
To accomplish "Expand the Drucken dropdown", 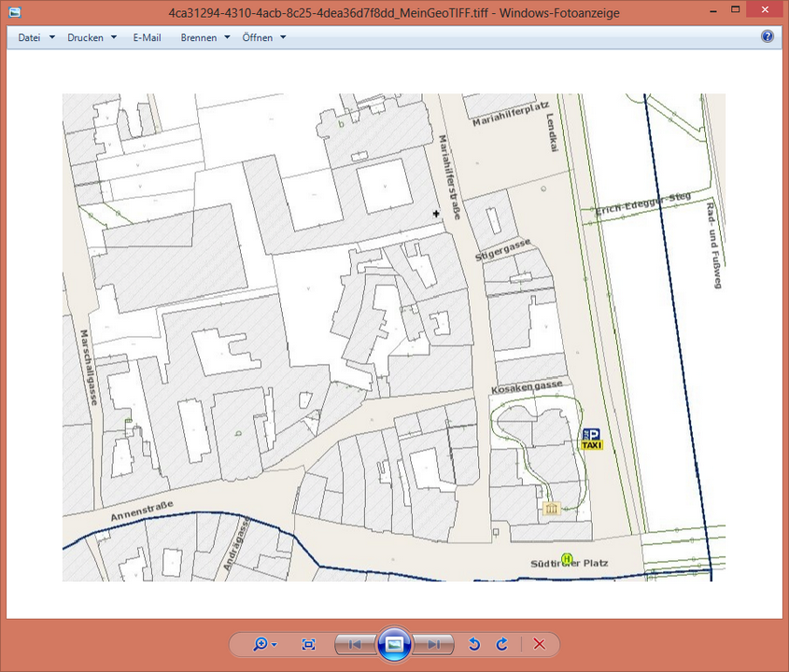I will (x=92, y=37).
